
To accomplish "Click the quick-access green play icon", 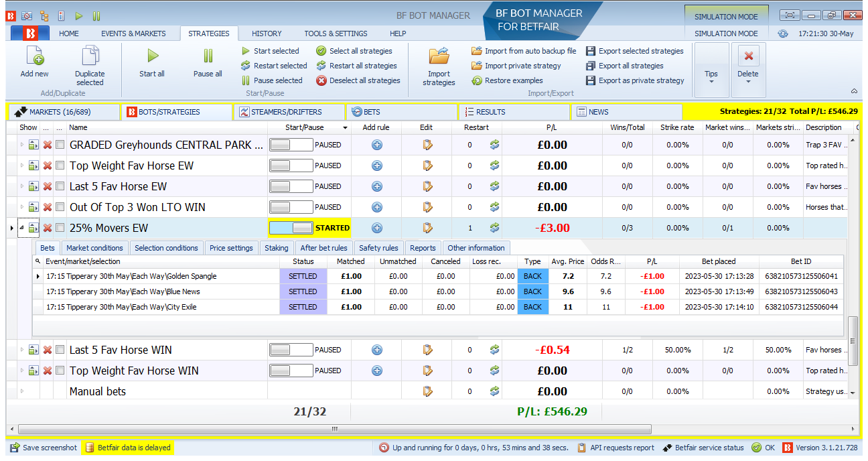I will pos(79,15).
